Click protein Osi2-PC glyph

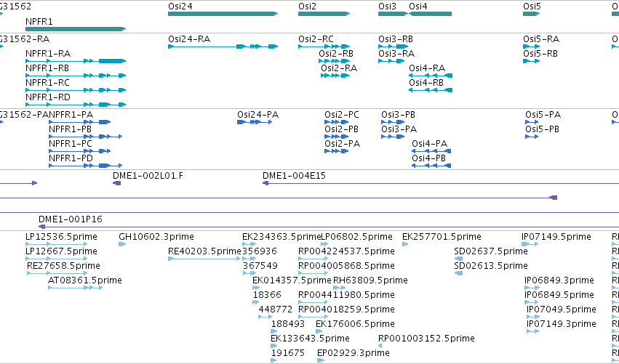(336, 122)
